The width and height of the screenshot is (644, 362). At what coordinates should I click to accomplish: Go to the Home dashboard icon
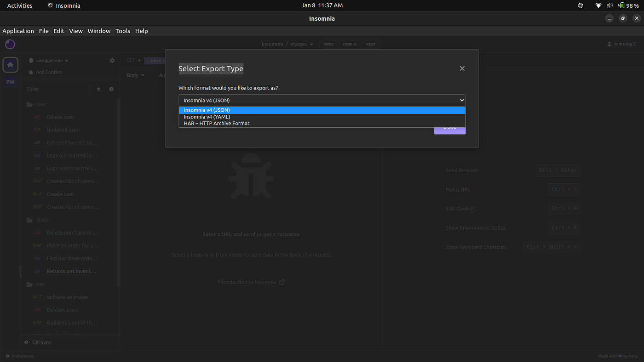[x=10, y=65]
